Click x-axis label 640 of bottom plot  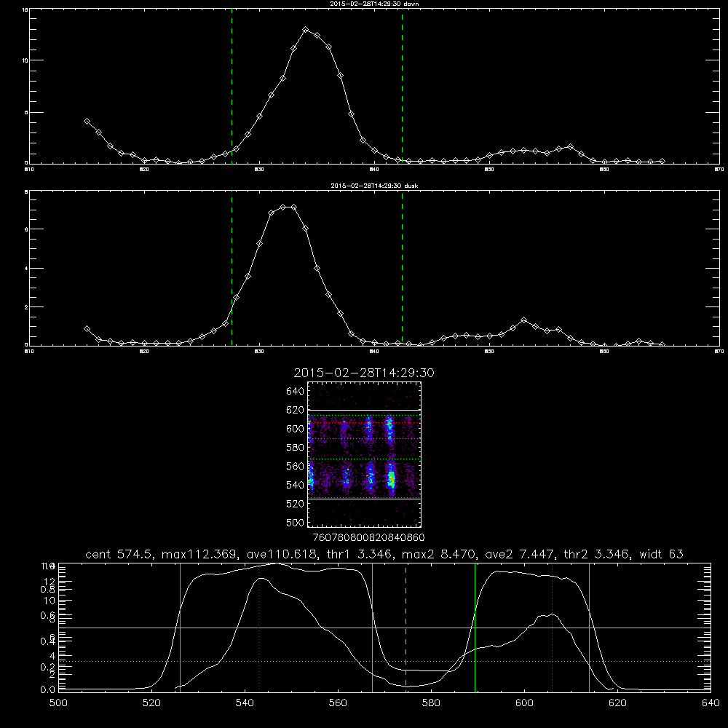tap(711, 703)
